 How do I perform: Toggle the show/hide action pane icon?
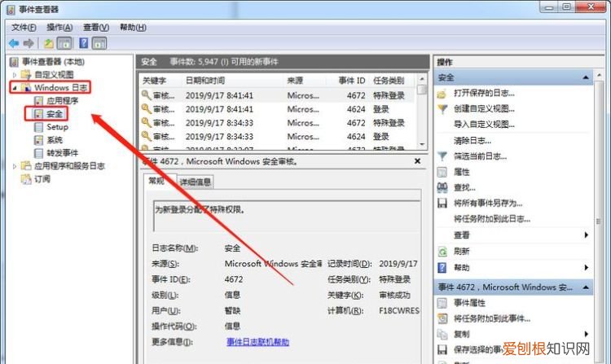click(x=99, y=43)
